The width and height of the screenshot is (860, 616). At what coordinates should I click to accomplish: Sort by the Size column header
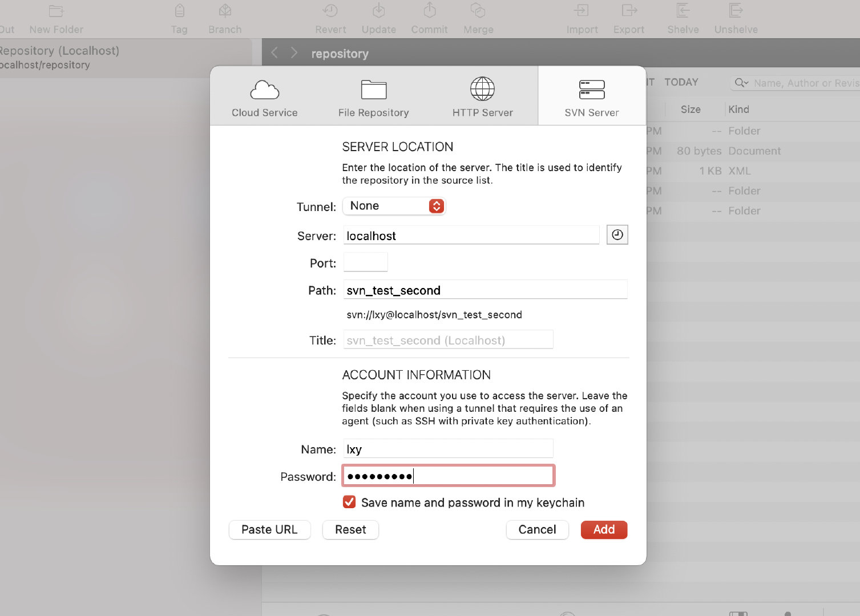pos(691,110)
